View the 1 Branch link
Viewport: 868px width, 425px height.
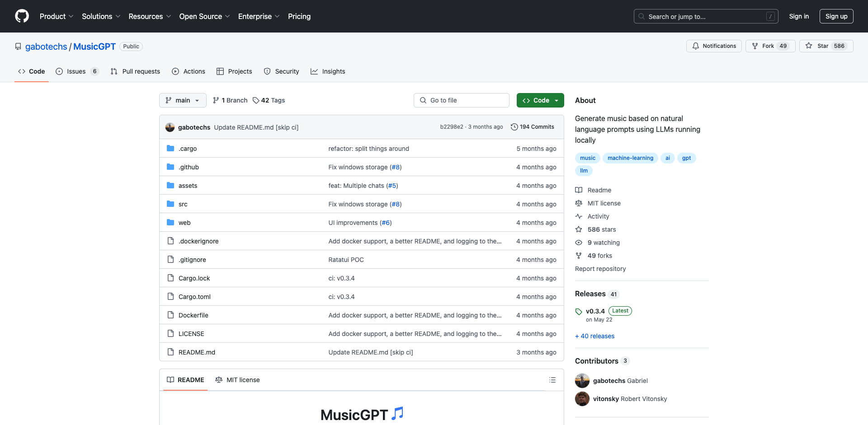pos(230,100)
